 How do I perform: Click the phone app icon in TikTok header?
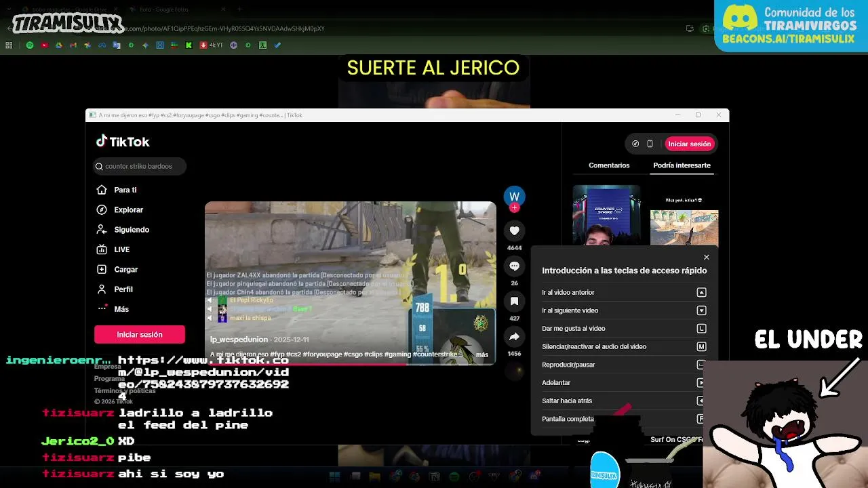(x=650, y=144)
